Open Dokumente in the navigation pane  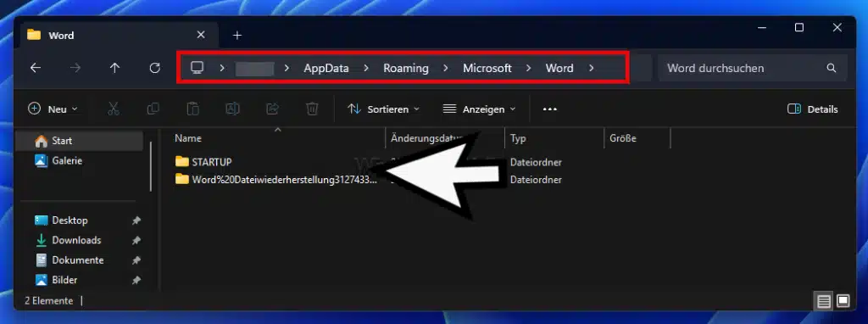point(77,260)
